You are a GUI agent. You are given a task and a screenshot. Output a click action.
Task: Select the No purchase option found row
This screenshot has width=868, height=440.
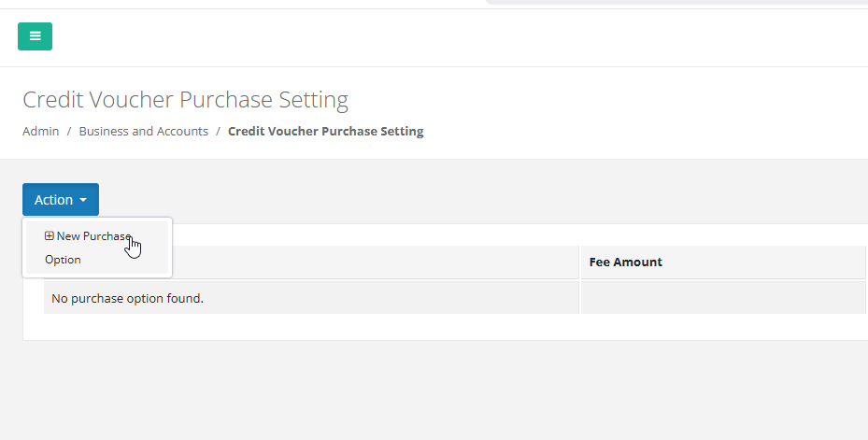(x=127, y=299)
